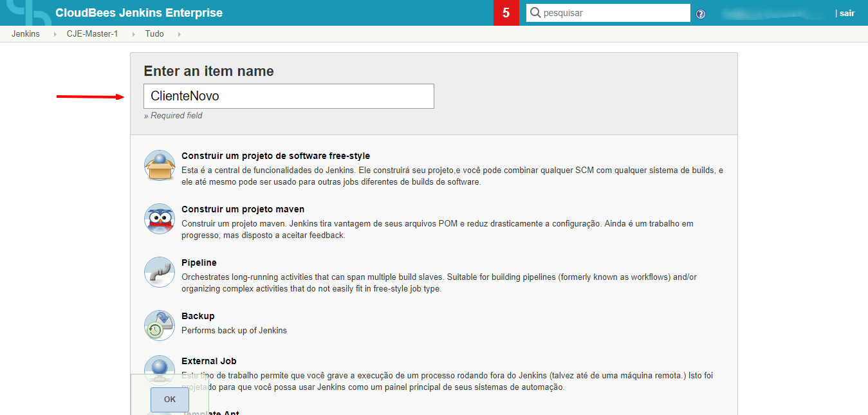
Task: Click the sair logout link
Action: [x=847, y=14]
